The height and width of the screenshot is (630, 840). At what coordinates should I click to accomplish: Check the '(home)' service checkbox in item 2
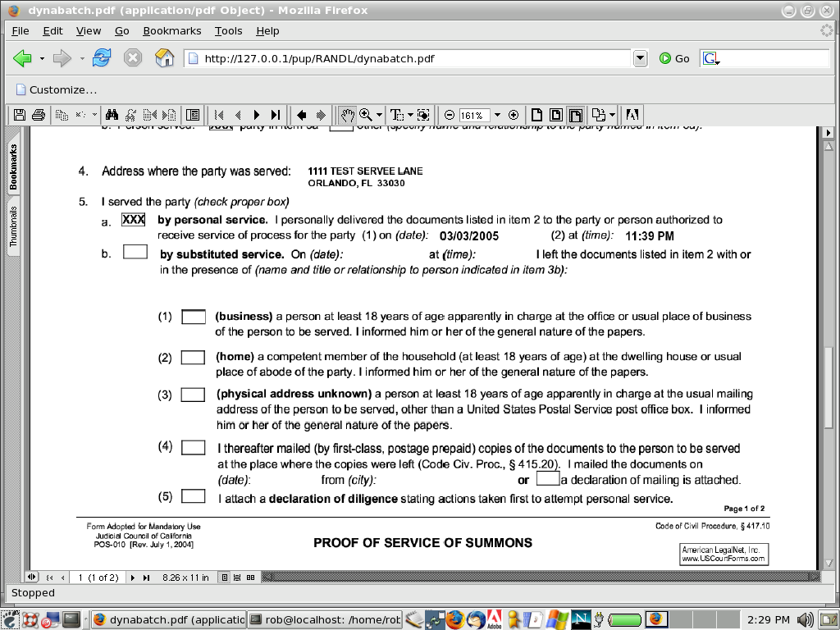(194, 357)
